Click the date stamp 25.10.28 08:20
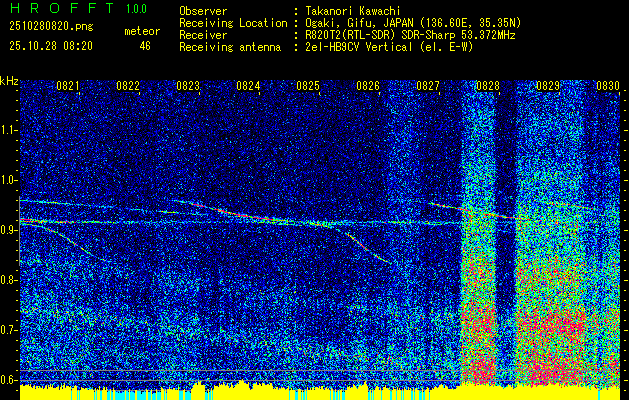 [51, 46]
